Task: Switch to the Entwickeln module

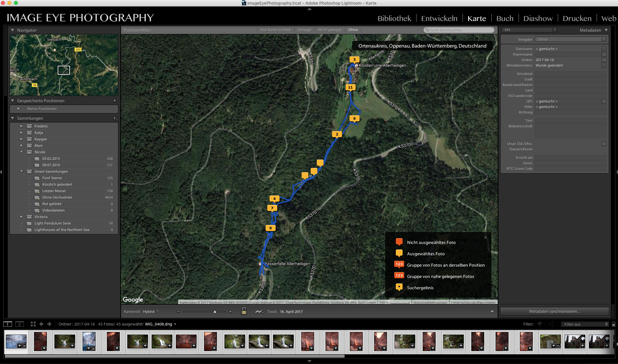Action: click(439, 18)
